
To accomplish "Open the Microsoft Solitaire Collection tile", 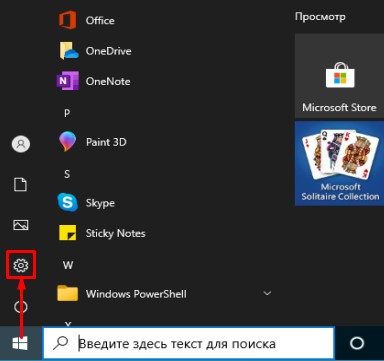I will tap(339, 163).
